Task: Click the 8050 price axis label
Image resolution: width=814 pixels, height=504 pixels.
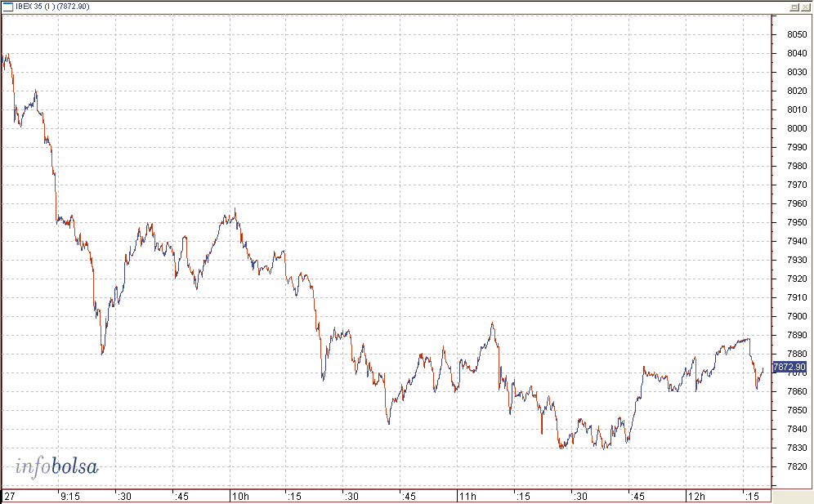Action: click(797, 34)
